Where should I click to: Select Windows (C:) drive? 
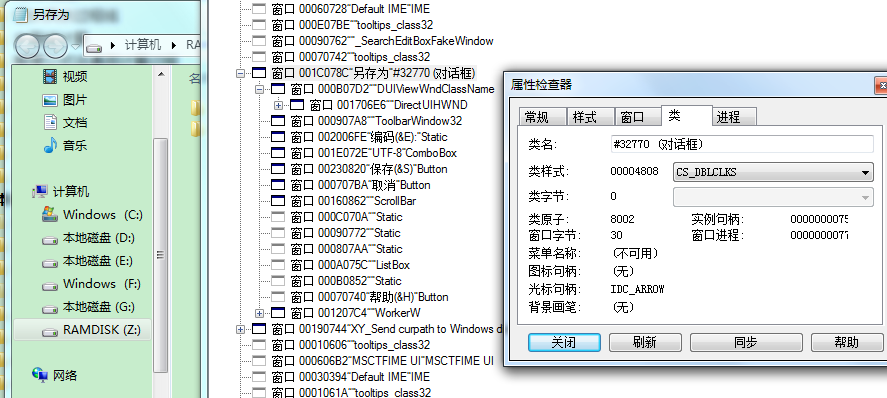pos(92,215)
